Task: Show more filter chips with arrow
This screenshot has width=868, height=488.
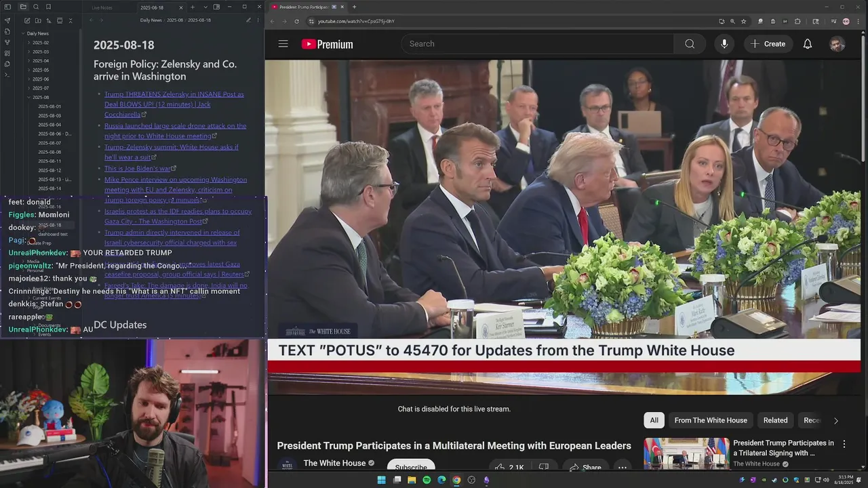Action: [835, 420]
